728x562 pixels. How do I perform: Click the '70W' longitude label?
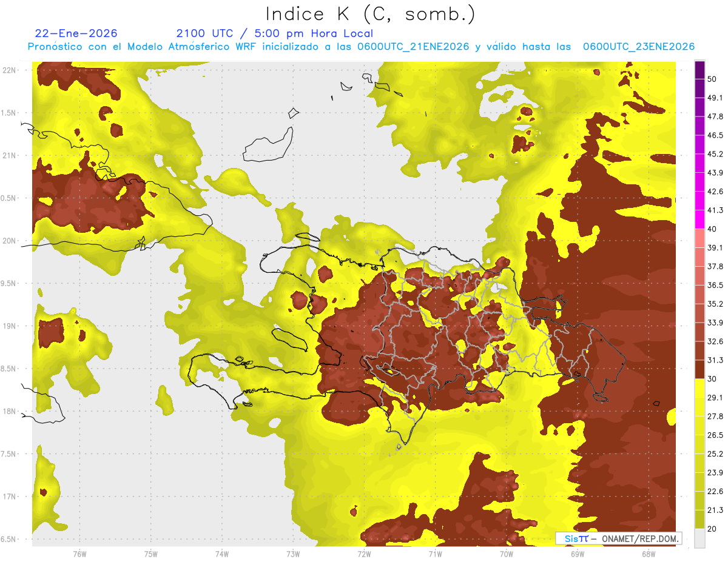pyautogui.click(x=507, y=553)
